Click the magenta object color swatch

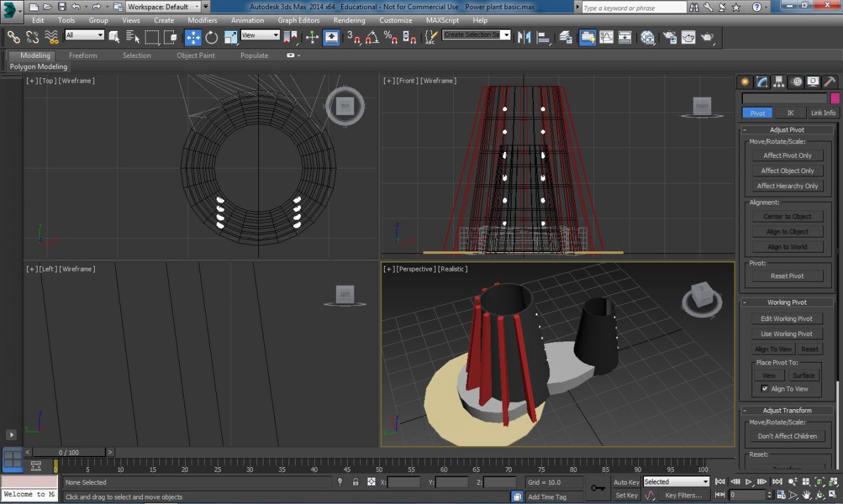[835, 98]
